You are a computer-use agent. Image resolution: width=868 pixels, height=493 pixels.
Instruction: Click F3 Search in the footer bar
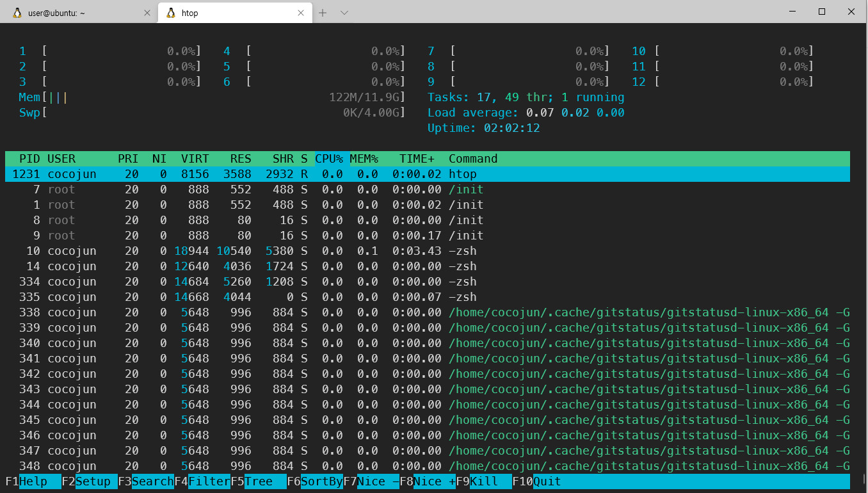146,481
